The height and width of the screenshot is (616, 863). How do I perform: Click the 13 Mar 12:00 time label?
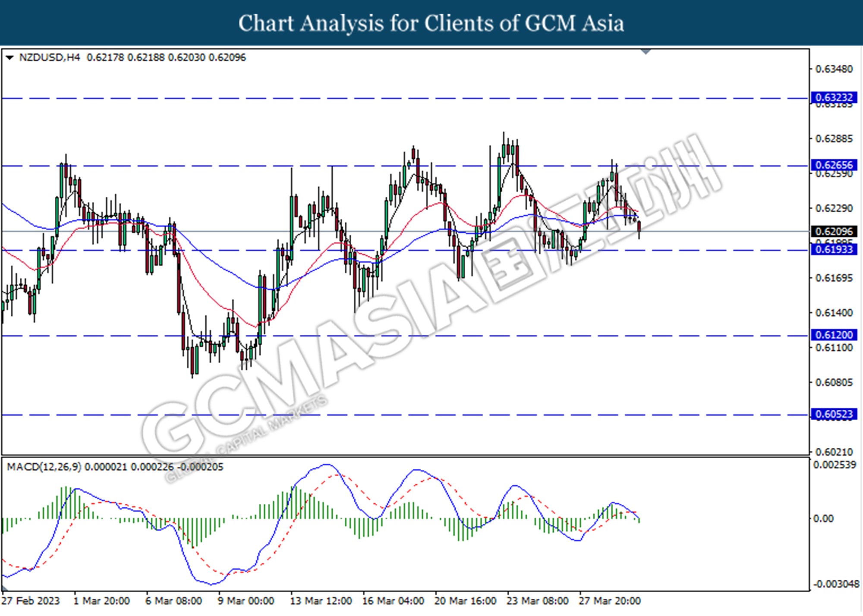321,600
